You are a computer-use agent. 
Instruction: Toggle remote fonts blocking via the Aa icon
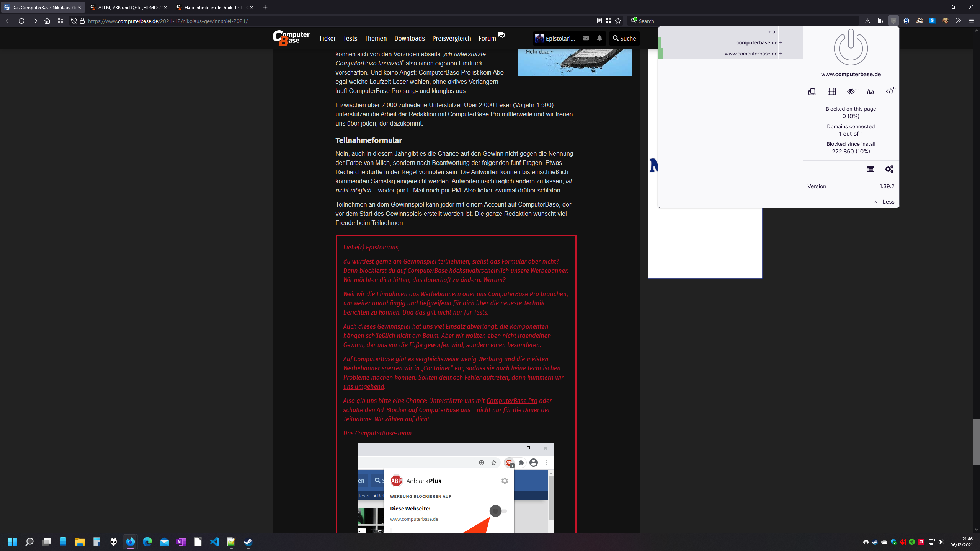click(x=870, y=91)
